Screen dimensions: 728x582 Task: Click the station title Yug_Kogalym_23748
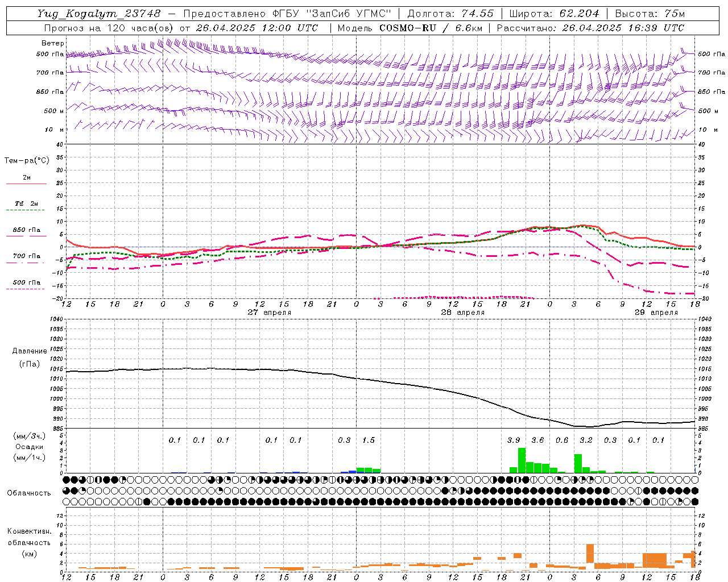[100, 13]
